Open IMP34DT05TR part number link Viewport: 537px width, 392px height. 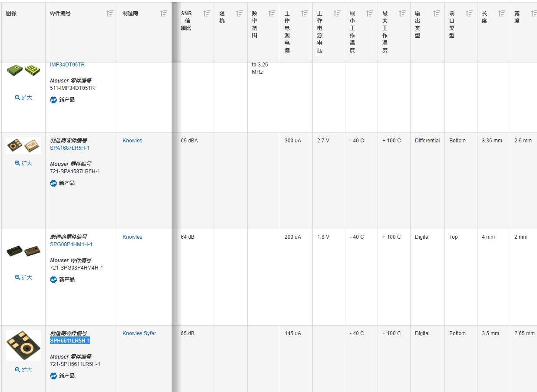coord(67,65)
